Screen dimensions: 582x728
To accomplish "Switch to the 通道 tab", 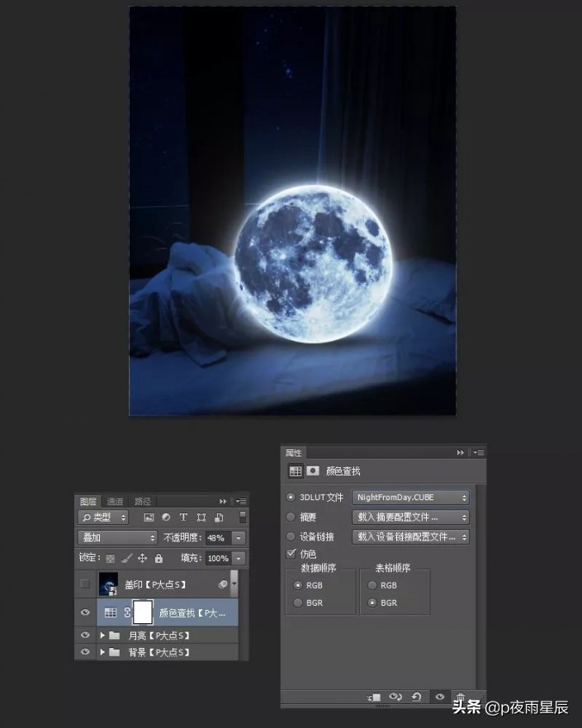I will point(115,501).
